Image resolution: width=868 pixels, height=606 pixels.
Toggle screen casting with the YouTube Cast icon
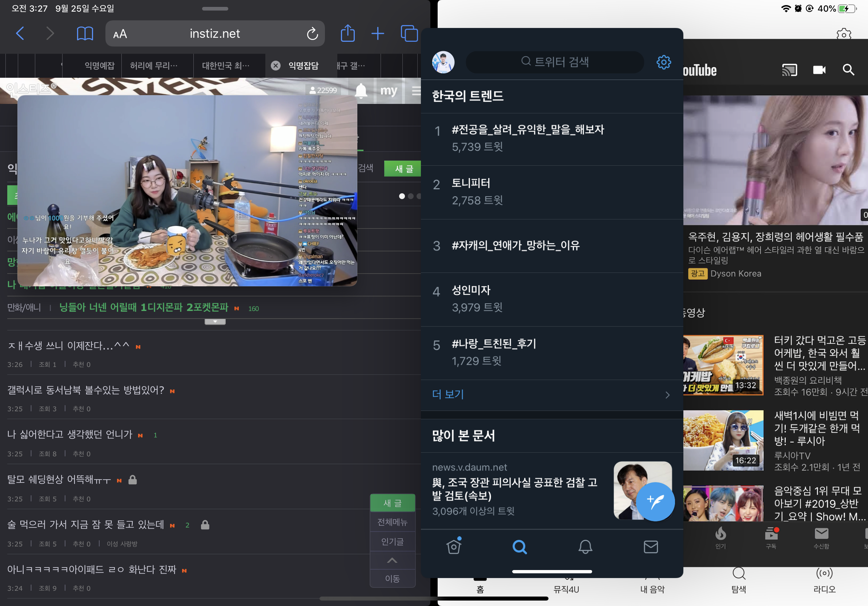click(790, 70)
